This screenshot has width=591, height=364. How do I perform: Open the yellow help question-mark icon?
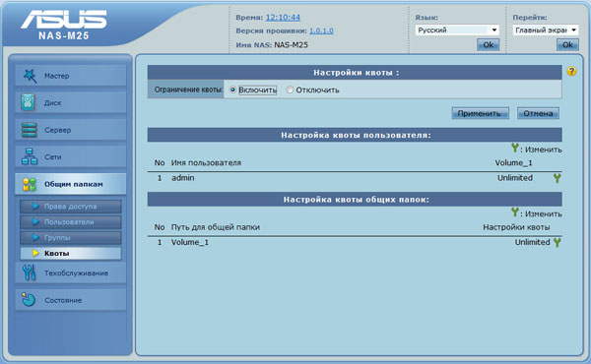571,71
